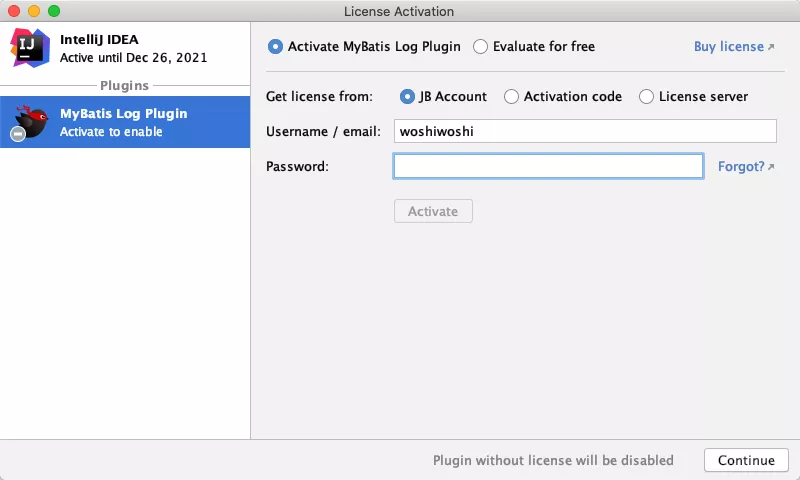
Task: Click into the Password field
Action: point(548,166)
